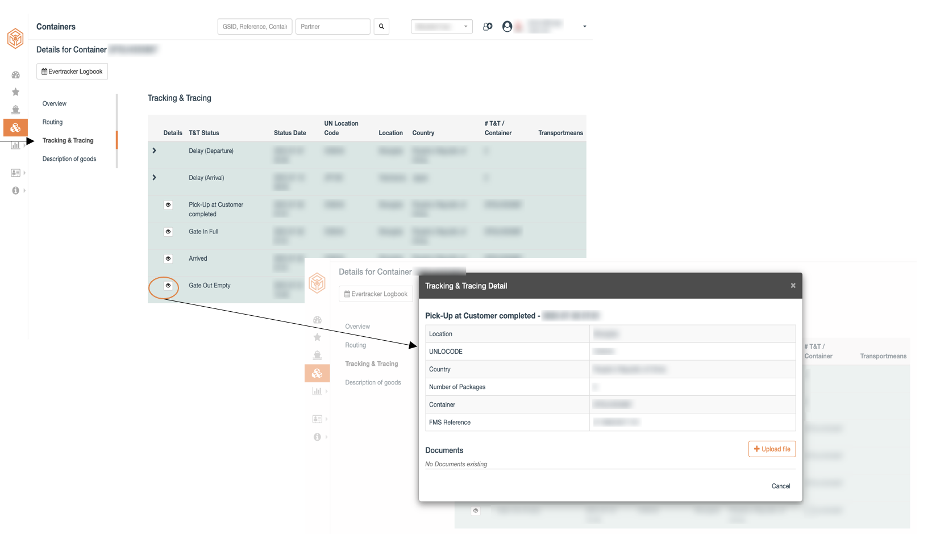Open the bar chart reports icon
Viewport: 932px width, 560px height.
15,145
